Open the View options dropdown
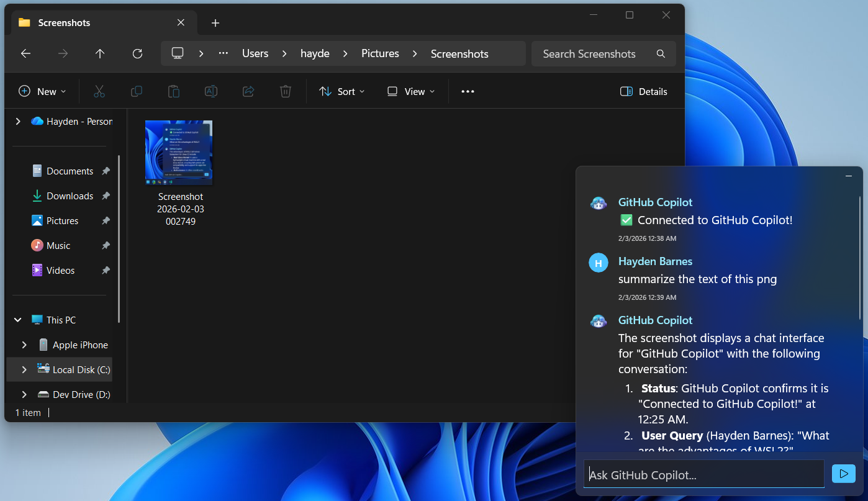868x501 pixels. (x=410, y=91)
